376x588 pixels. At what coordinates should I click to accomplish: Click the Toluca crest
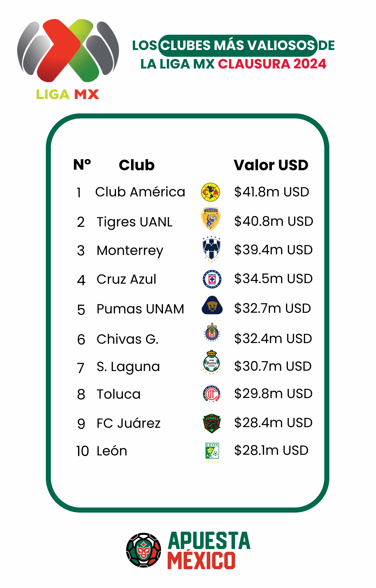(x=212, y=394)
